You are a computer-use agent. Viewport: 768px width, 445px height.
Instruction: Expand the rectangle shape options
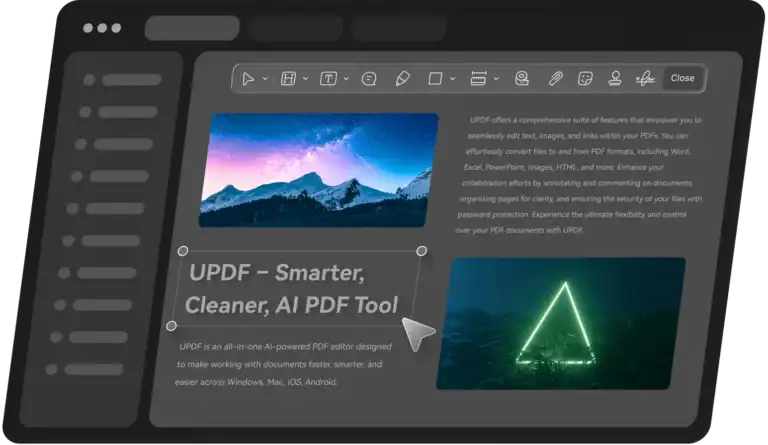tap(452, 78)
